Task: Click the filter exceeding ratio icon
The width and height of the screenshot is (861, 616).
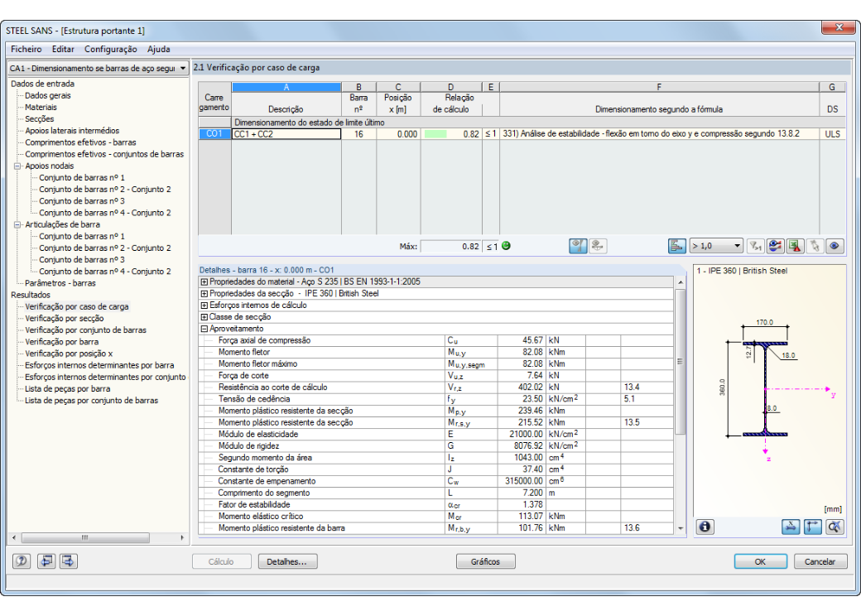Action: 756,246
